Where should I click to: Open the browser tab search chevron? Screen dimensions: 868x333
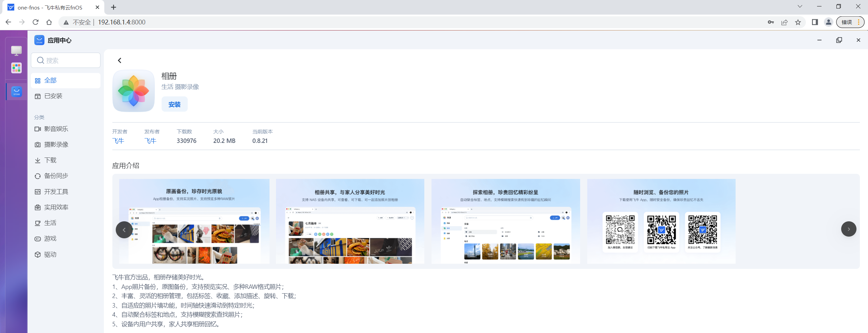[800, 6]
